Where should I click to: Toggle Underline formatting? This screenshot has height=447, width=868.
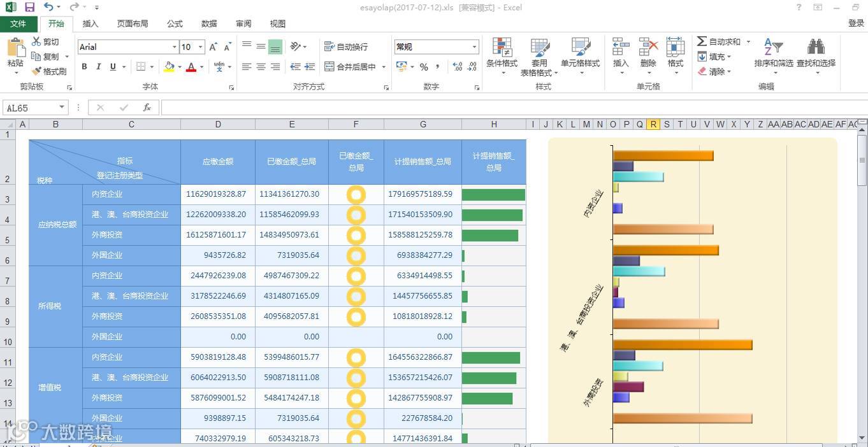point(113,67)
